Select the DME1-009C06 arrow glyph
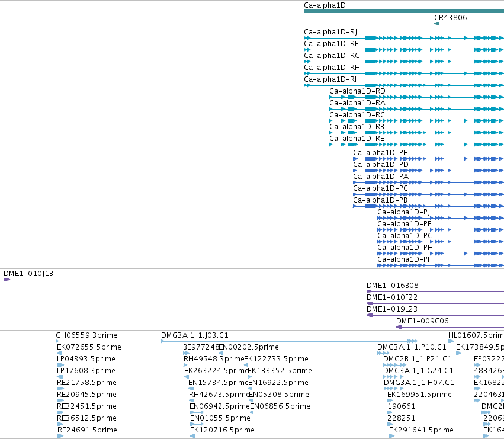 click(399, 328)
